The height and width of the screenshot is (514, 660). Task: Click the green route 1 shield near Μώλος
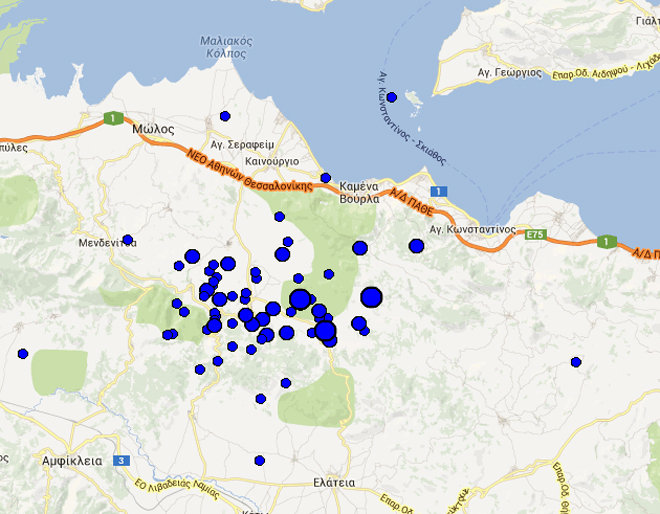pyautogui.click(x=109, y=119)
